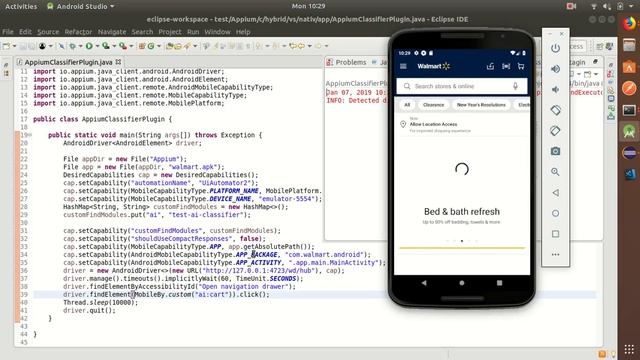This screenshot has width=640, height=360.
Task: Open emulator extended controls (three dots)
Action: (x=555, y=255)
